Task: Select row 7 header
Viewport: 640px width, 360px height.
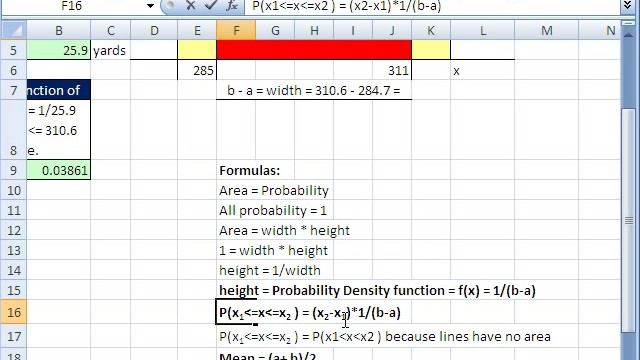Action: click(14, 90)
